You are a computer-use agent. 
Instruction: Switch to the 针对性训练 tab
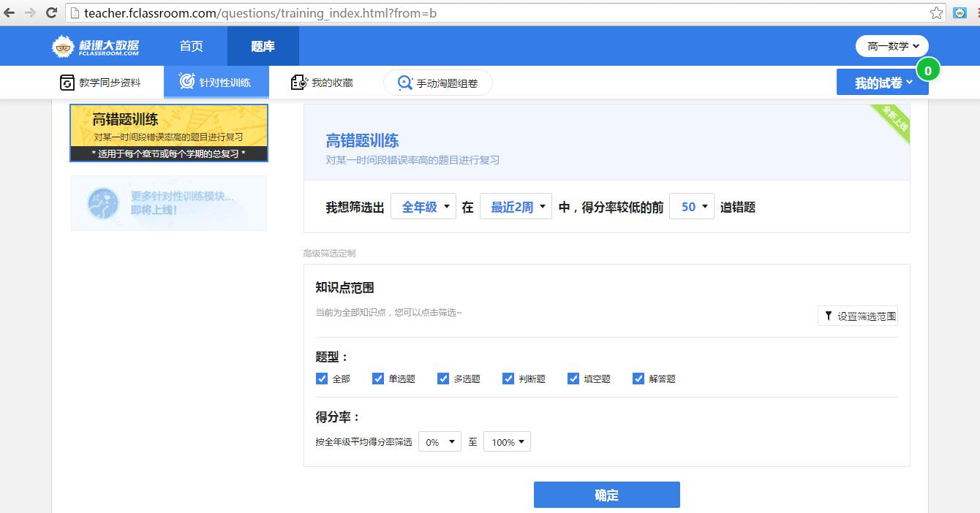pos(216,82)
